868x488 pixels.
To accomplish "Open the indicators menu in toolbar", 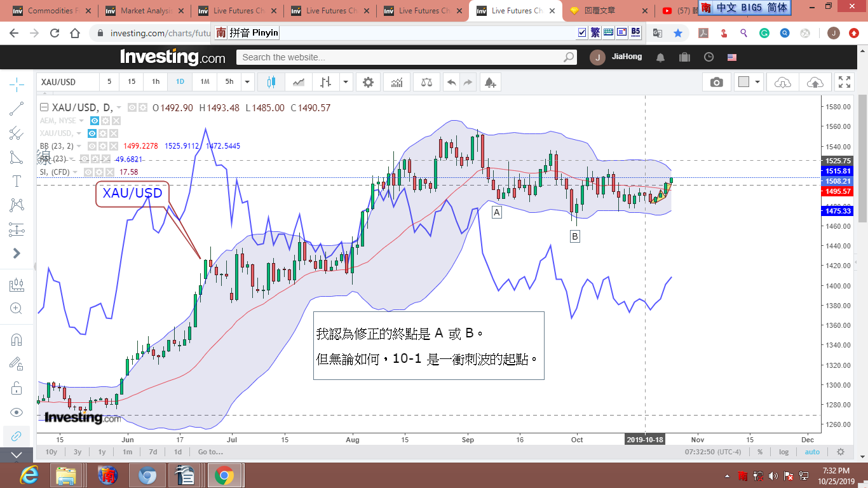I will coord(397,82).
